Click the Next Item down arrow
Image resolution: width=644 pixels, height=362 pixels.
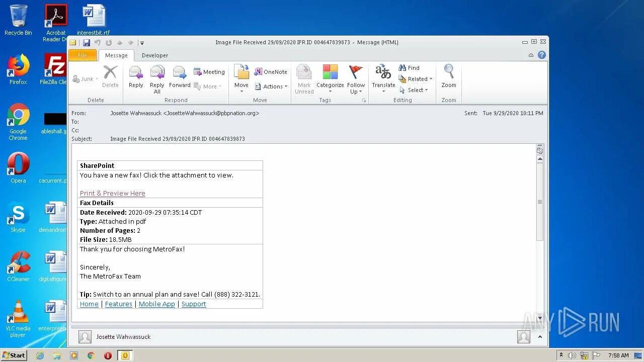(130, 43)
